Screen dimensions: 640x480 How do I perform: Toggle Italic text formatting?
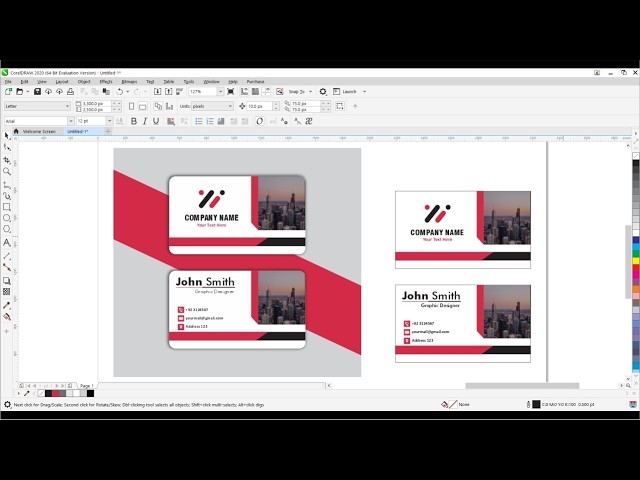click(144, 121)
